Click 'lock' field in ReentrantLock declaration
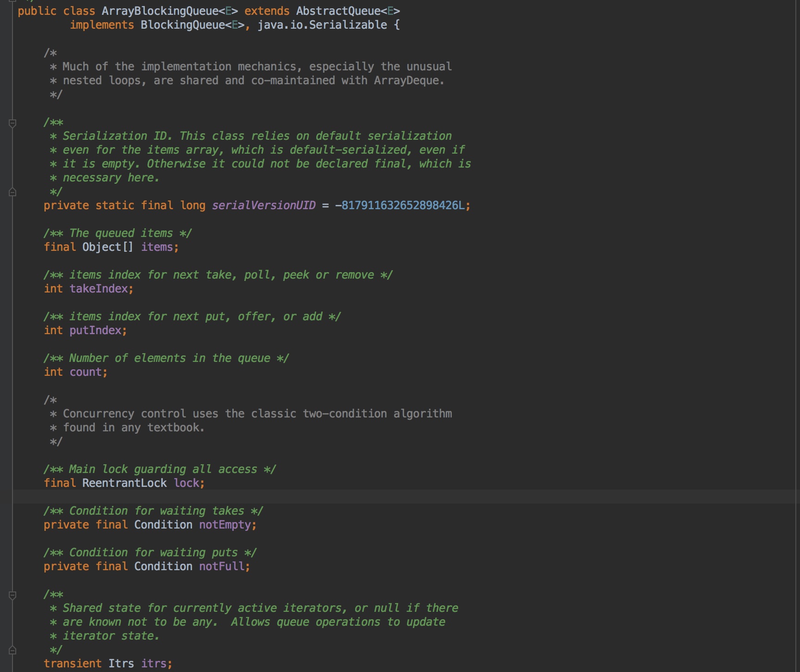 coord(187,483)
